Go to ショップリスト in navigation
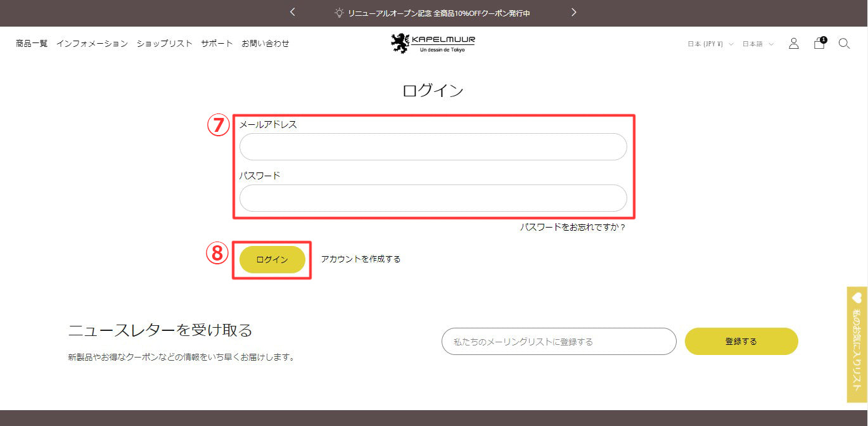Viewport: 868px width, 426px height. 164,44
